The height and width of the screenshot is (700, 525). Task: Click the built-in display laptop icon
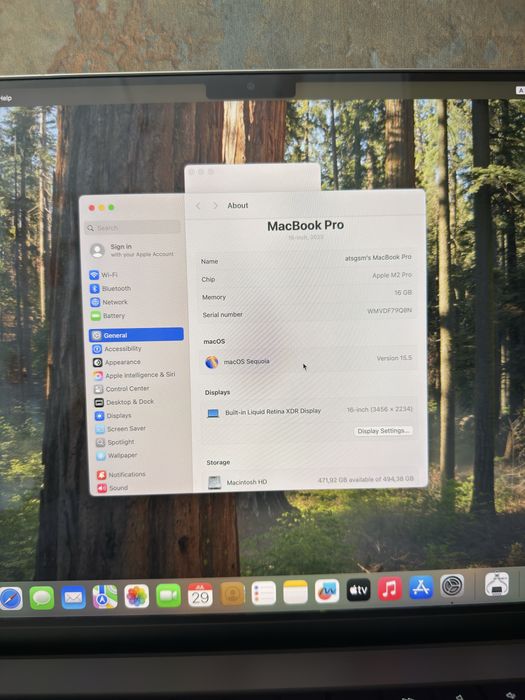click(x=213, y=413)
